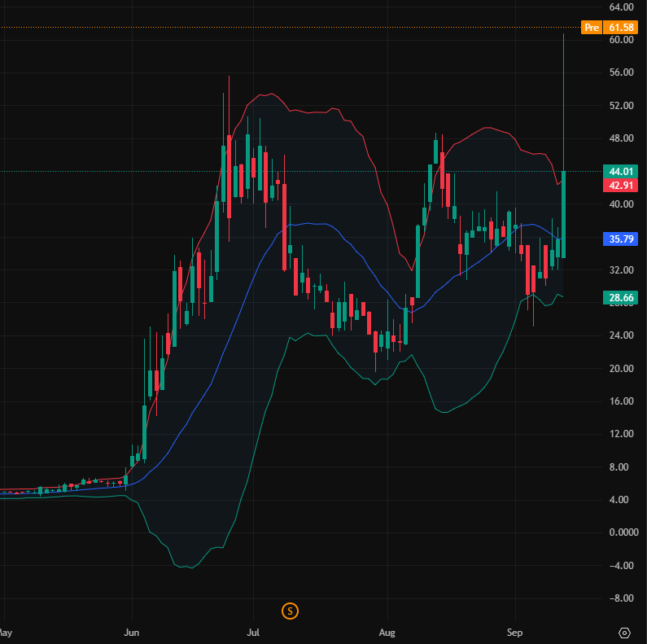Image resolution: width=647 pixels, height=644 pixels.
Task: Click the 35.79 basis value label
Action: pos(621,239)
